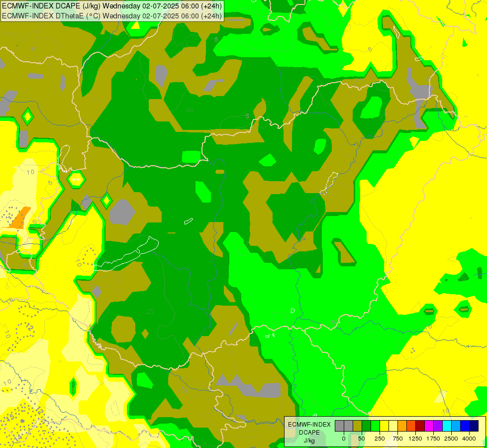Screen dimensions: 487x448
Task: Click the legend unit 'J/kg'
Action: click(x=309, y=441)
